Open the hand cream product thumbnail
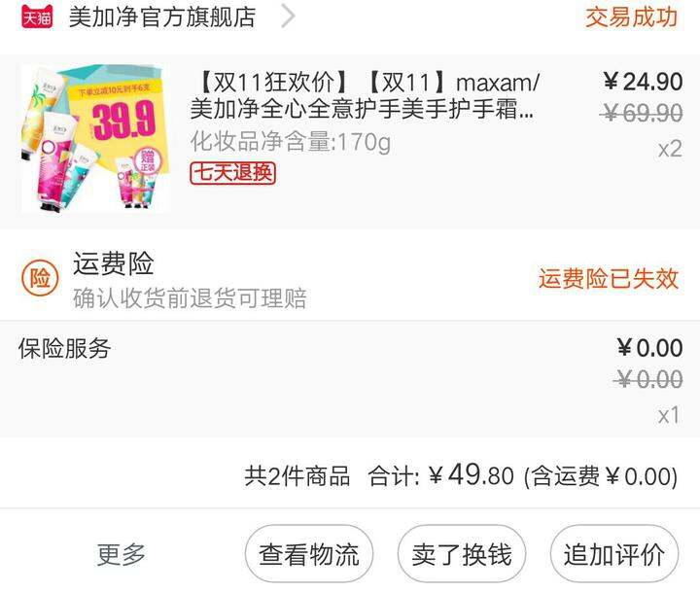 (x=95, y=138)
